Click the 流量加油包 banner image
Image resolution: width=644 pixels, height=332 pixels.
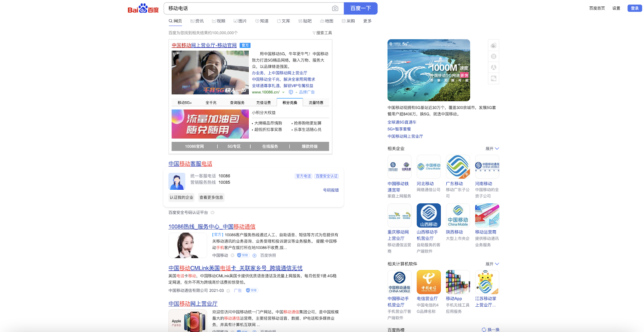coord(210,124)
